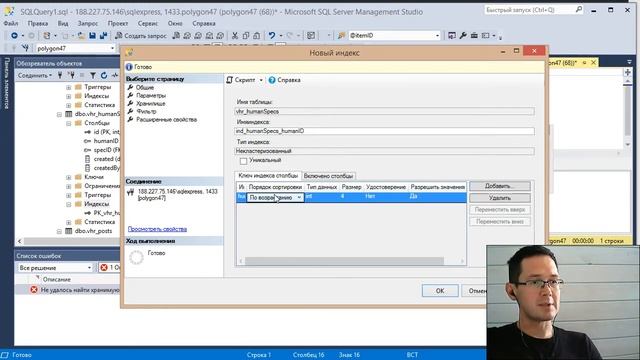Click the dbo.vhr_posts table icon
640x360 pixels.
(x=69, y=231)
